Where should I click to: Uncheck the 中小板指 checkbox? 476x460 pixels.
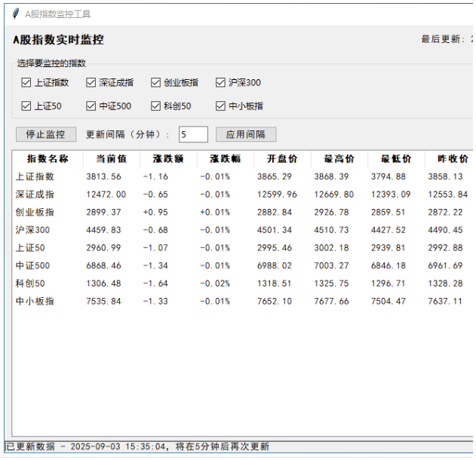click(x=221, y=106)
